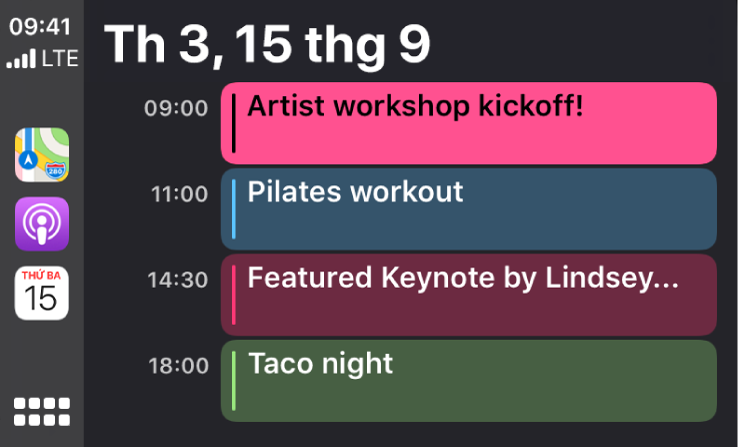The height and width of the screenshot is (447, 739).
Task: Click black calendar color bar on Artist workshop
Action: [x=234, y=123]
